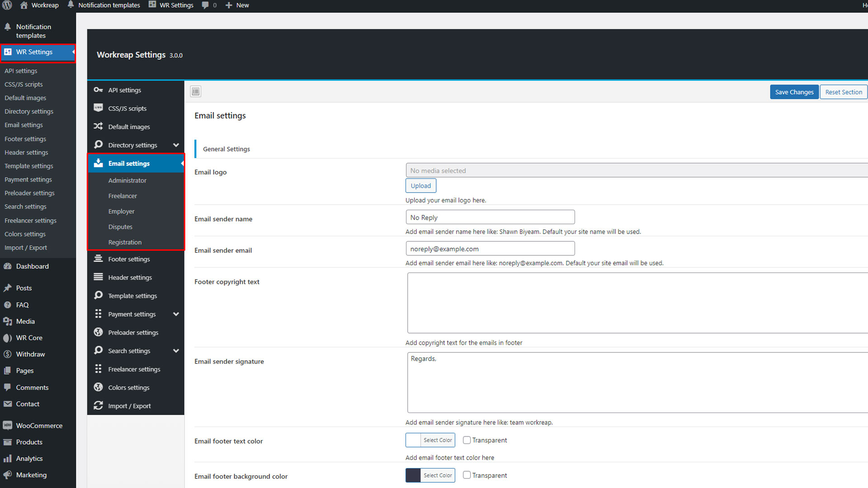Click the shuffle icon beside Default images

[x=98, y=127]
